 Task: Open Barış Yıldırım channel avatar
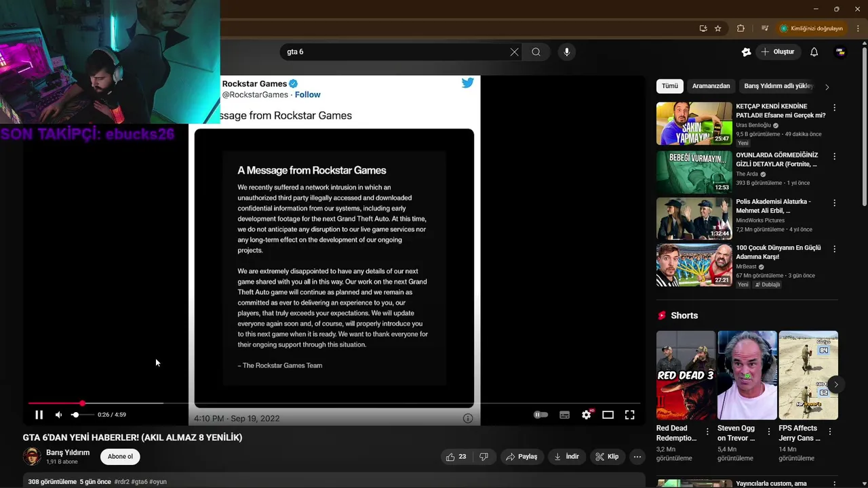pyautogui.click(x=32, y=456)
